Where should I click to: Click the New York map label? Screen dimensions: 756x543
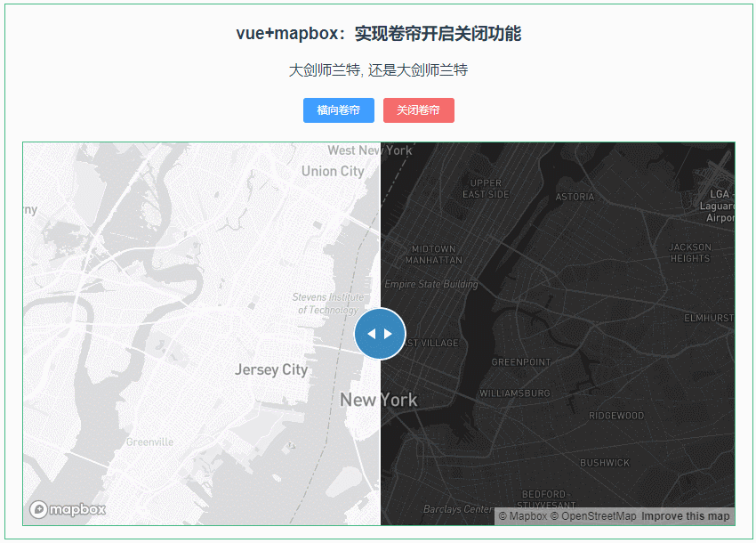[379, 400]
